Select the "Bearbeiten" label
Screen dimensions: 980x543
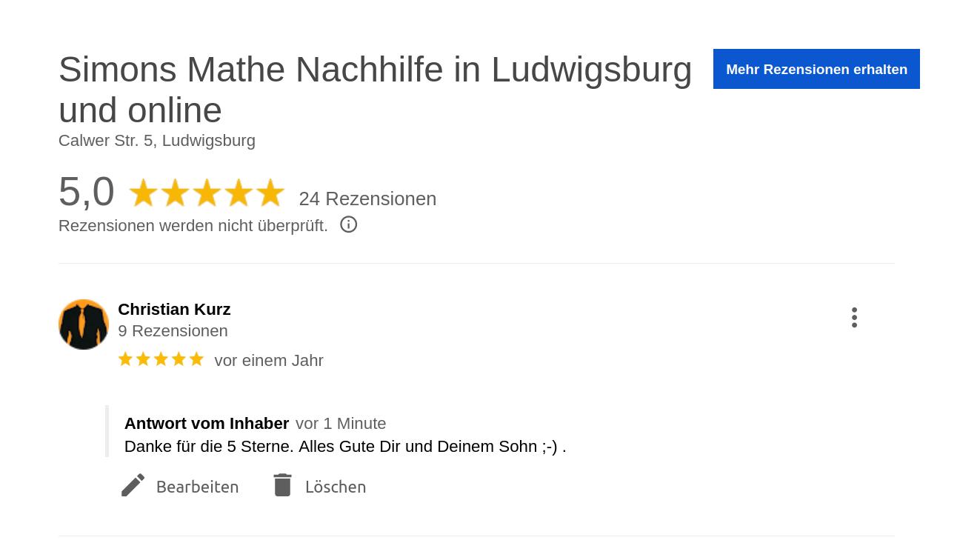pos(197,487)
